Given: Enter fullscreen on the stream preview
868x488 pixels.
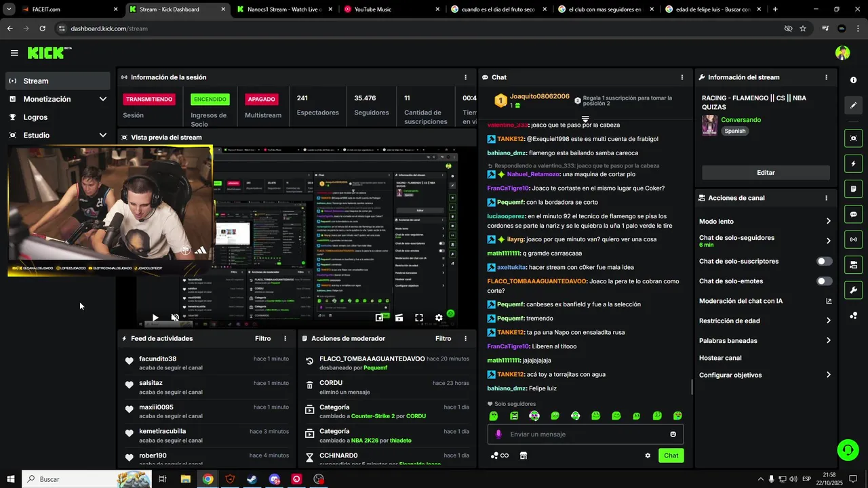Looking at the screenshot, I should pos(419,317).
